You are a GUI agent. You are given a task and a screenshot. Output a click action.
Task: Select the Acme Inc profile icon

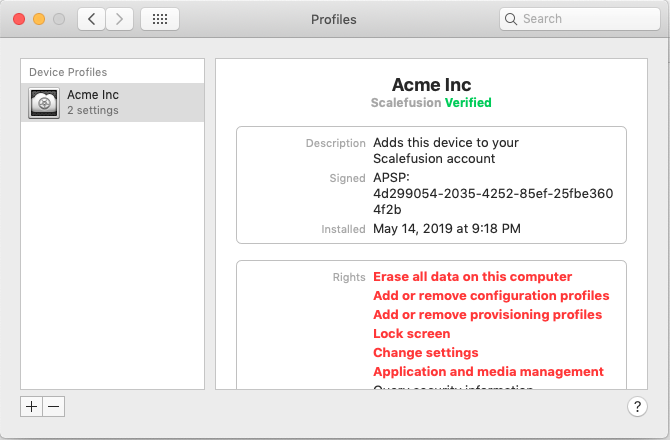point(44,103)
